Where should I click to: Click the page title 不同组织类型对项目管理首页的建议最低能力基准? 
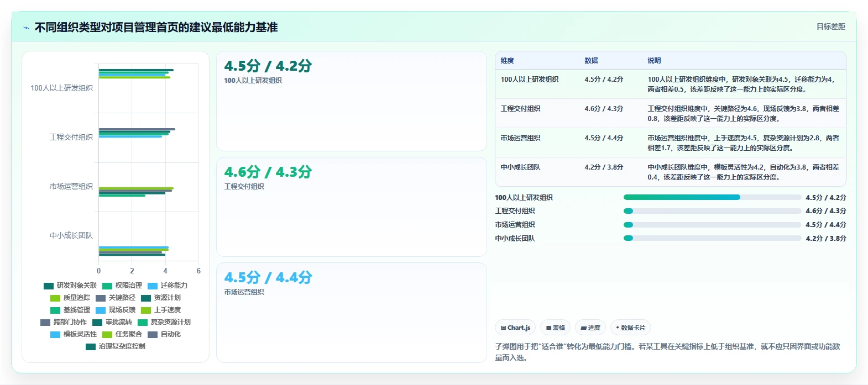(x=156, y=27)
